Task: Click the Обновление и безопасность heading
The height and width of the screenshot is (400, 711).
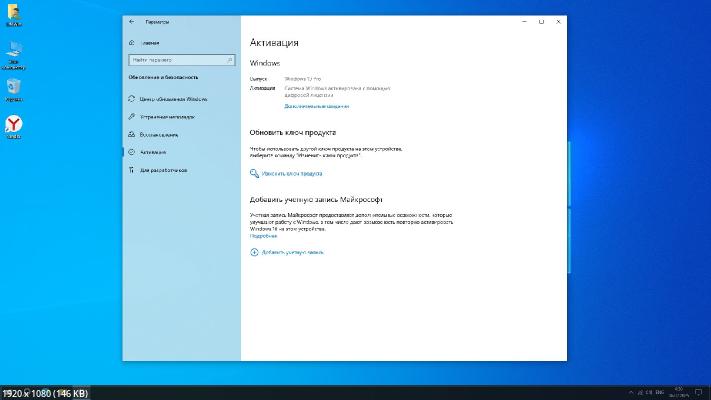Action: click(x=163, y=78)
